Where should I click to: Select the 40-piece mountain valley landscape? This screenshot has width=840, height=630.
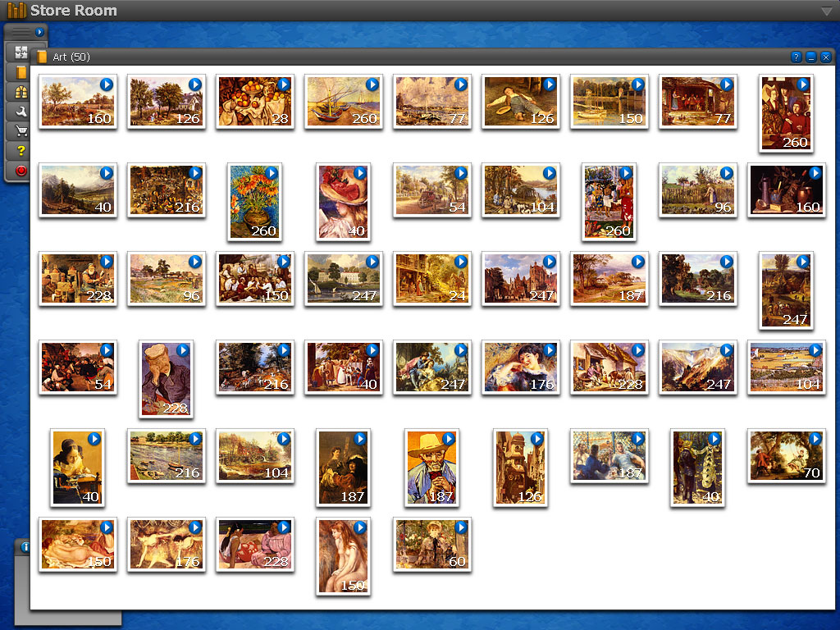(78, 190)
